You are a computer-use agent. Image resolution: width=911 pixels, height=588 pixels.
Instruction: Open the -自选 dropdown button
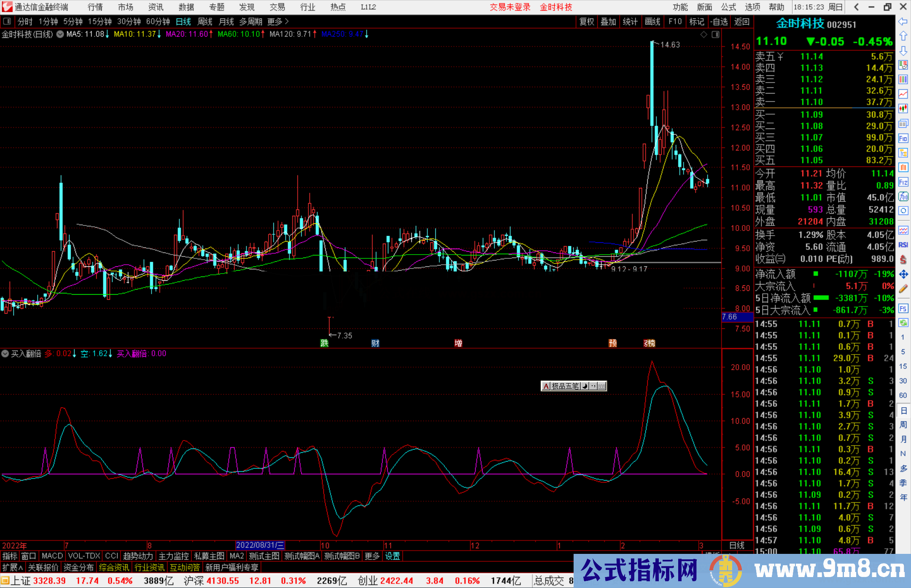719,21
